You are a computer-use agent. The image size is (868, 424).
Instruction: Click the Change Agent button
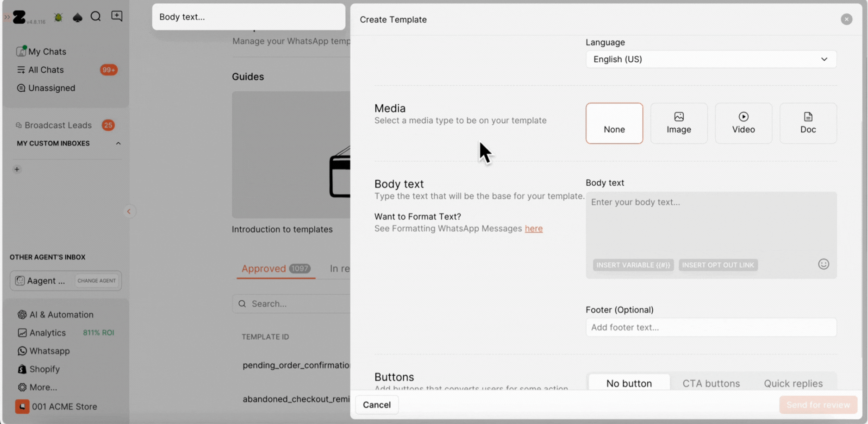(97, 281)
